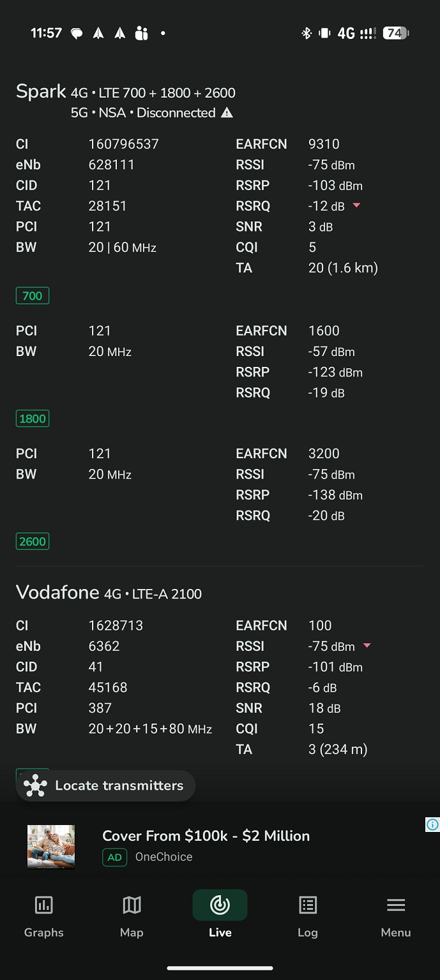This screenshot has height=980, width=440.
Task: Select the 1800 band tag
Action: tap(33, 419)
